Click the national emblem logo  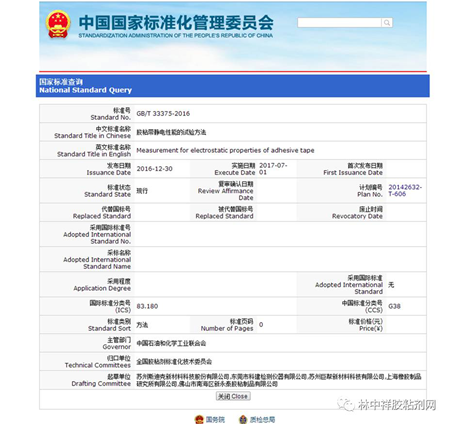58,24
